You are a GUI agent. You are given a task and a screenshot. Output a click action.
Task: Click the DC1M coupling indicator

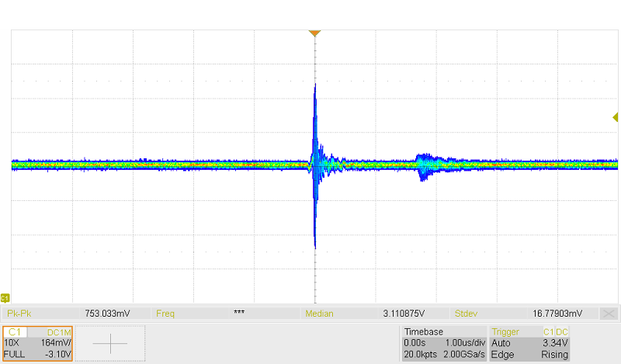coord(59,331)
